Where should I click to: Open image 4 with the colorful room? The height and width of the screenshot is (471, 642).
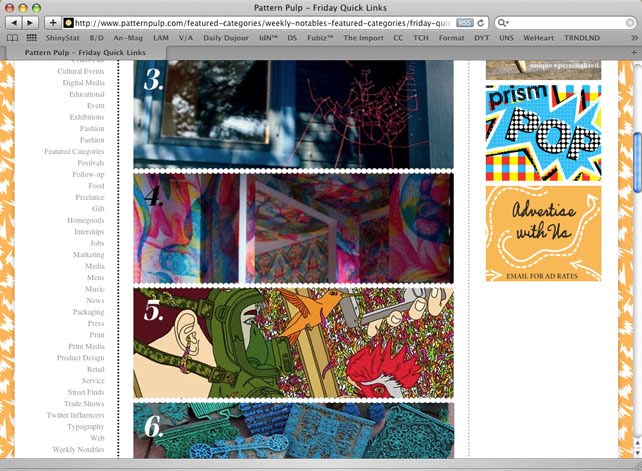(294, 228)
